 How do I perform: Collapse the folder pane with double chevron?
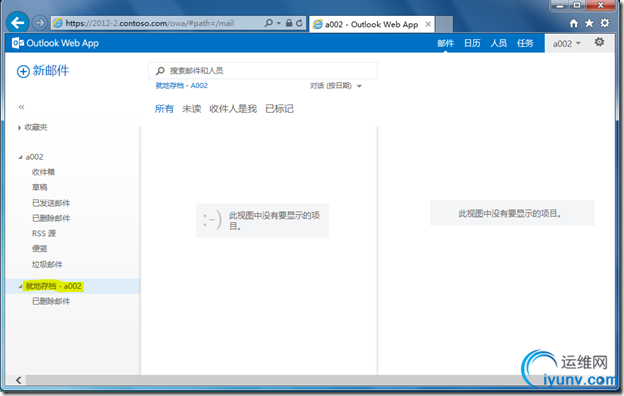[x=21, y=107]
